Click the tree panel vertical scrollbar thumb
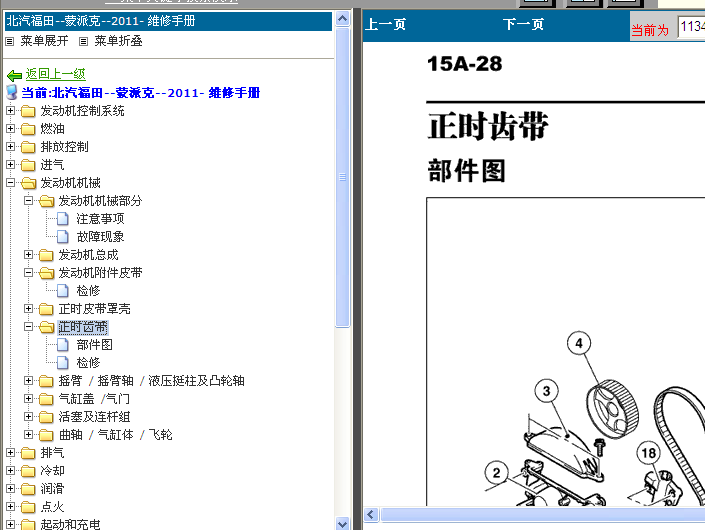Screen dimensions: 705x530 point(343,177)
